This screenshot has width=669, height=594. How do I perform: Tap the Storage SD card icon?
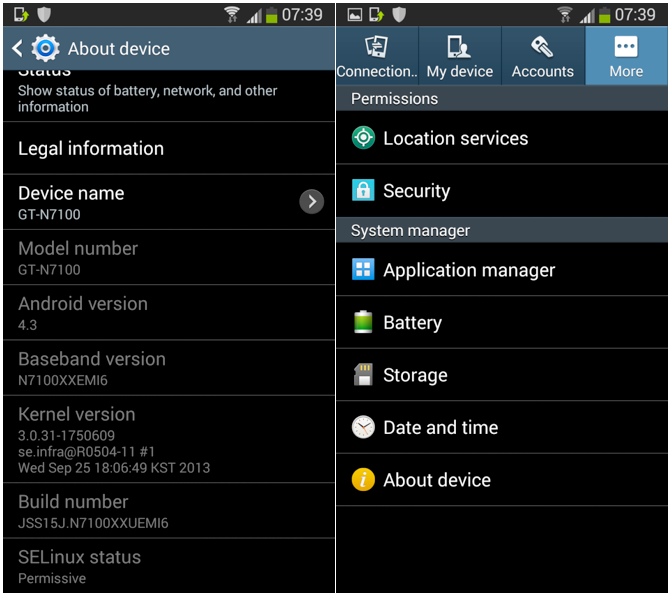click(363, 375)
